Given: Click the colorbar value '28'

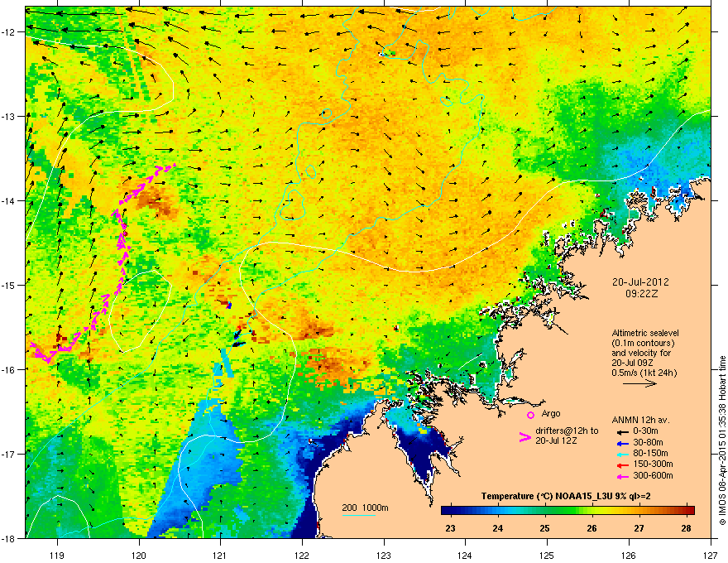Looking at the screenshot, I should coord(686,528).
